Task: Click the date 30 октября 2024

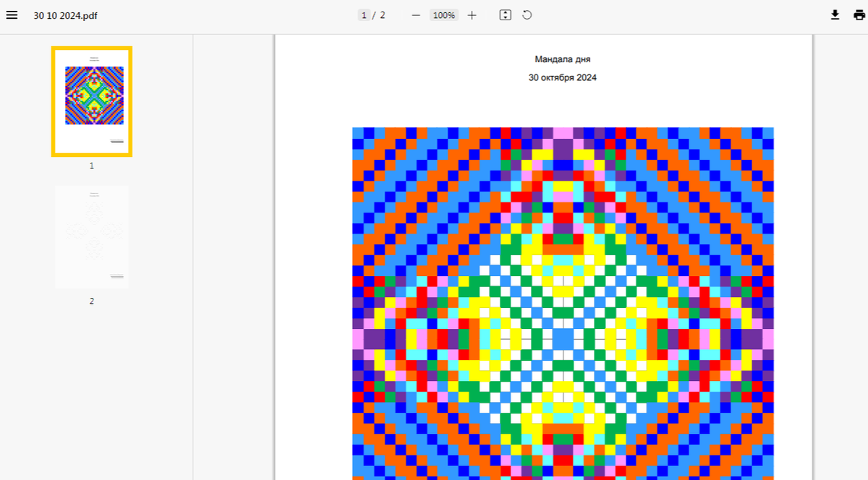Action: [x=562, y=77]
